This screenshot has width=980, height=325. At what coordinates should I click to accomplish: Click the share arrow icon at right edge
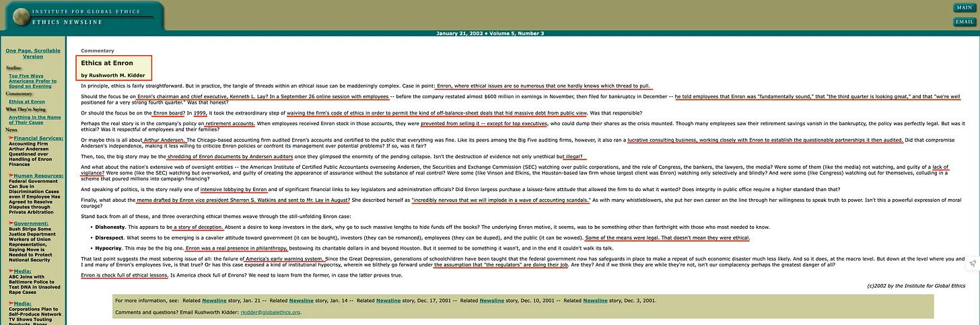(x=972, y=264)
